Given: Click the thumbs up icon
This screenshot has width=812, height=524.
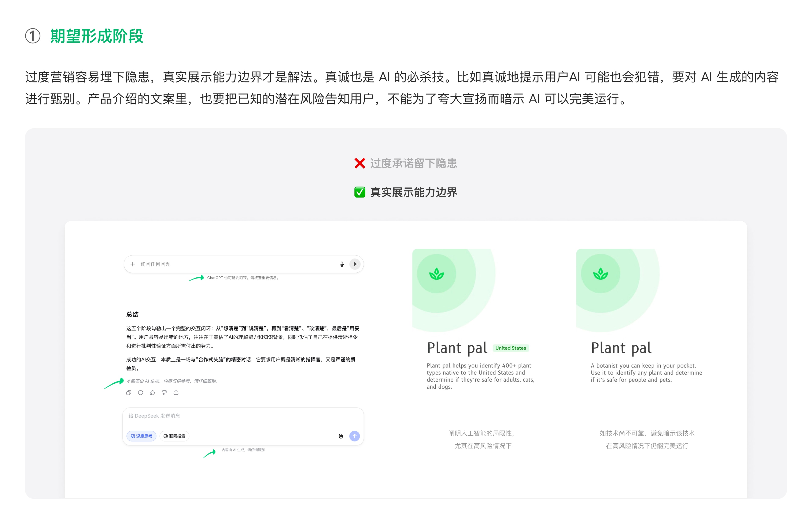Looking at the screenshot, I should [152, 393].
